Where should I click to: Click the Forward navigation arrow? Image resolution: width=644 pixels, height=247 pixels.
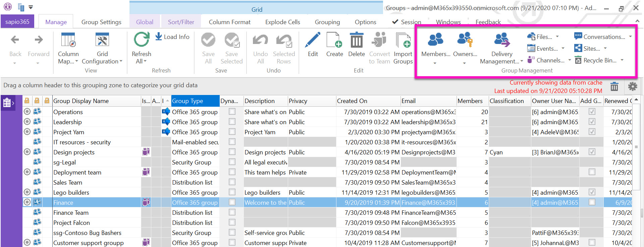pyautogui.click(x=39, y=40)
